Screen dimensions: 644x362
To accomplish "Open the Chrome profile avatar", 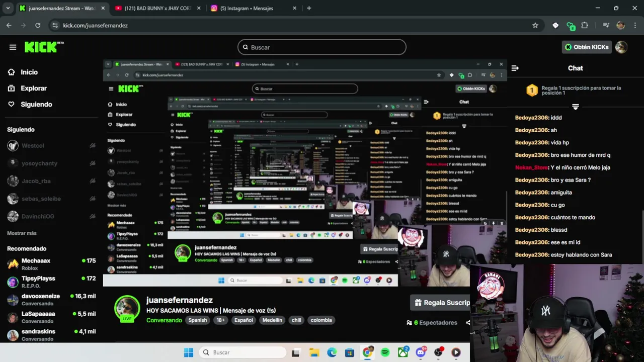I will (x=620, y=25).
